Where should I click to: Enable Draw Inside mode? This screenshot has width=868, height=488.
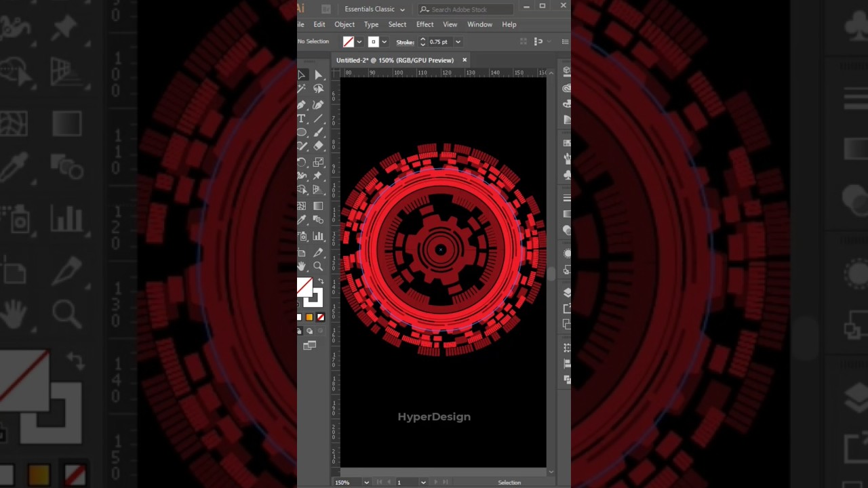(320, 331)
